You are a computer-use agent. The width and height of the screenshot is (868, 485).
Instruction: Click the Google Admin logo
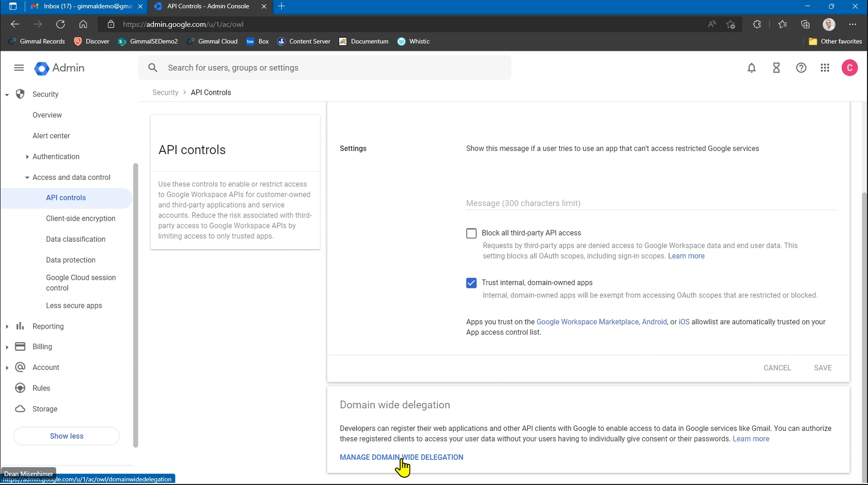coord(59,68)
